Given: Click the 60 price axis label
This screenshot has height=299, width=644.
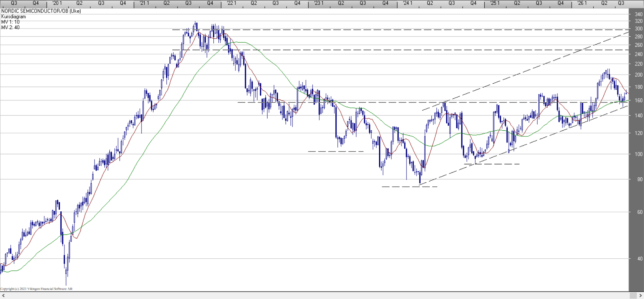Looking at the screenshot, I should (x=640, y=212).
